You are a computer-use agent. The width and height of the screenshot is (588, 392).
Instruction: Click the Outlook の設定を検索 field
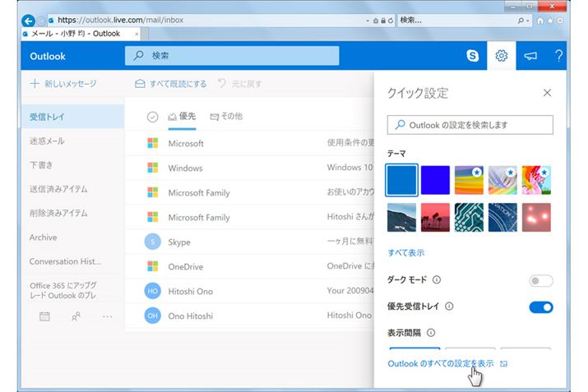pos(470,125)
